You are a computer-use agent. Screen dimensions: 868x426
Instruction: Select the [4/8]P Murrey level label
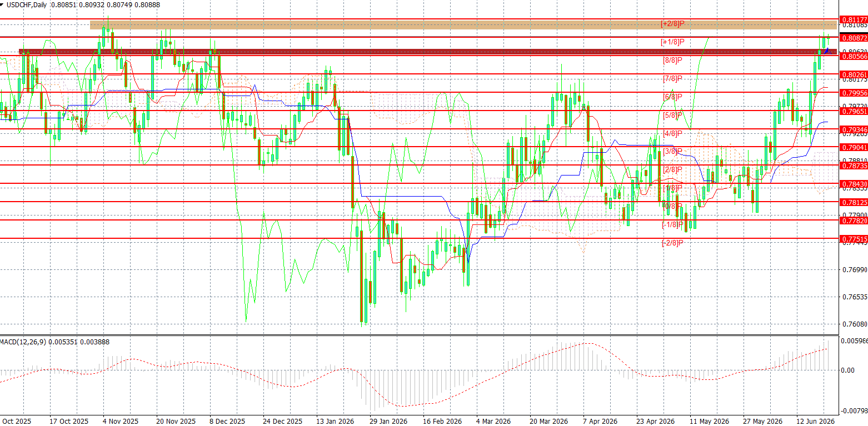tap(672, 133)
